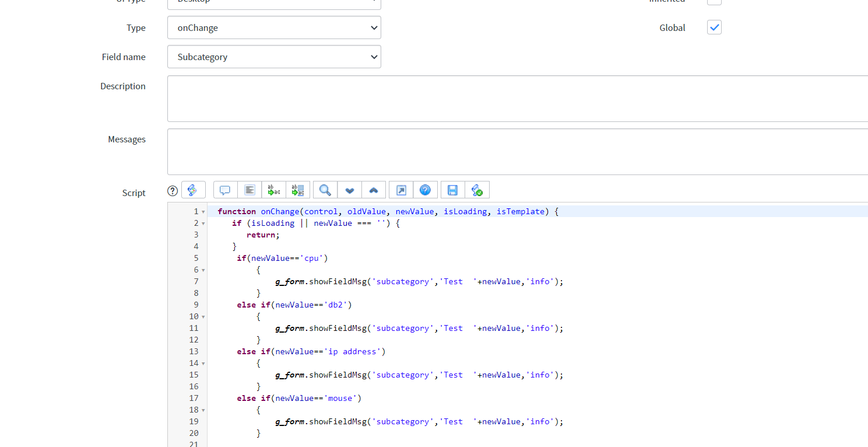Image resolution: width=868 pixels, height=447 pixels.
Task: Open the Type dropdown showing onChange
Action: point(274,27)
